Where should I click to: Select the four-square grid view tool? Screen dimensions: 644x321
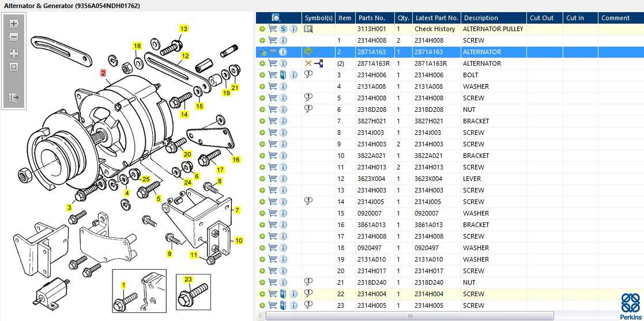point(14,54)
